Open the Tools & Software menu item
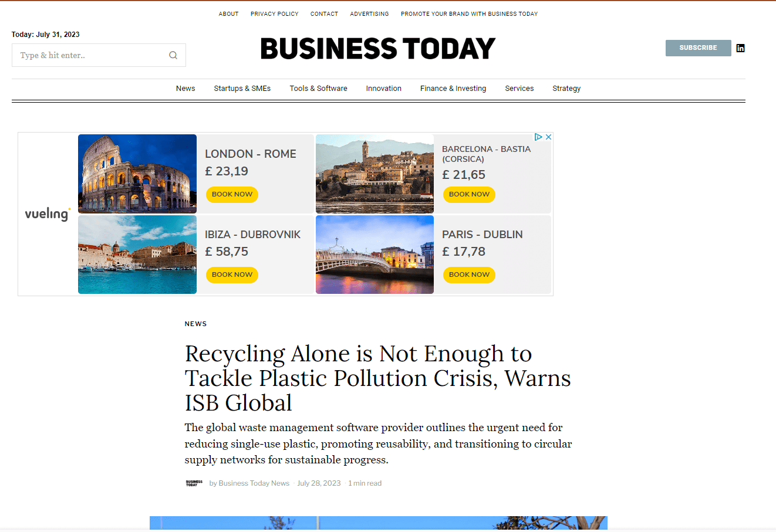The width and height of the screenshot is (776, 532). [318, 89]
